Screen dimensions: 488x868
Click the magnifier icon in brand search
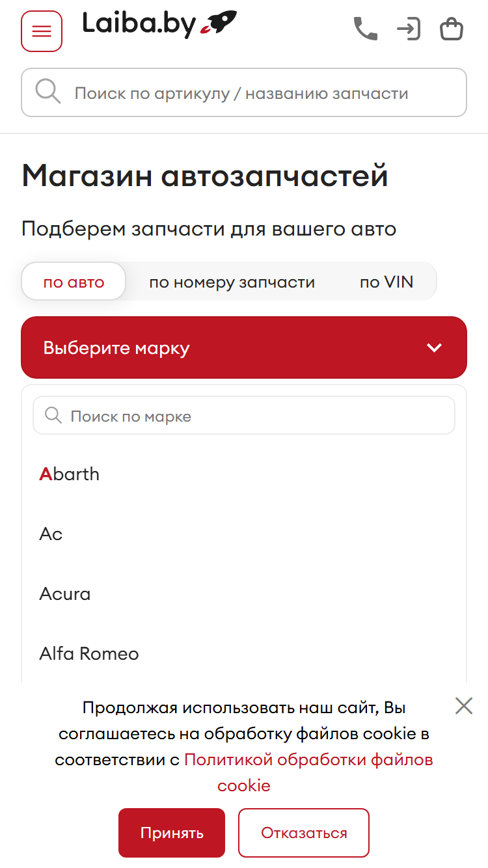click(53, 415)
